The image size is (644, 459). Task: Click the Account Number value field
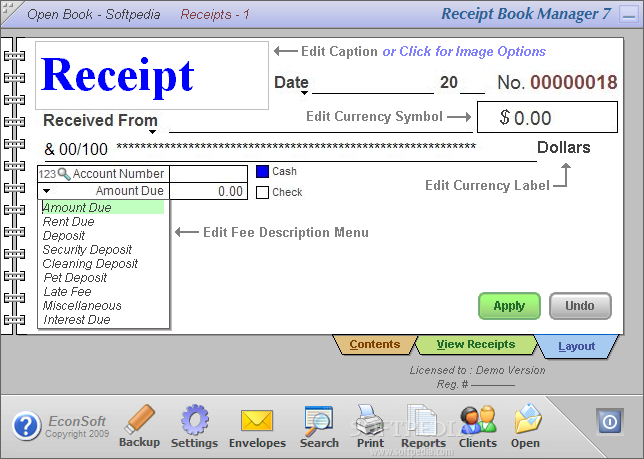[x=209, y=174]
